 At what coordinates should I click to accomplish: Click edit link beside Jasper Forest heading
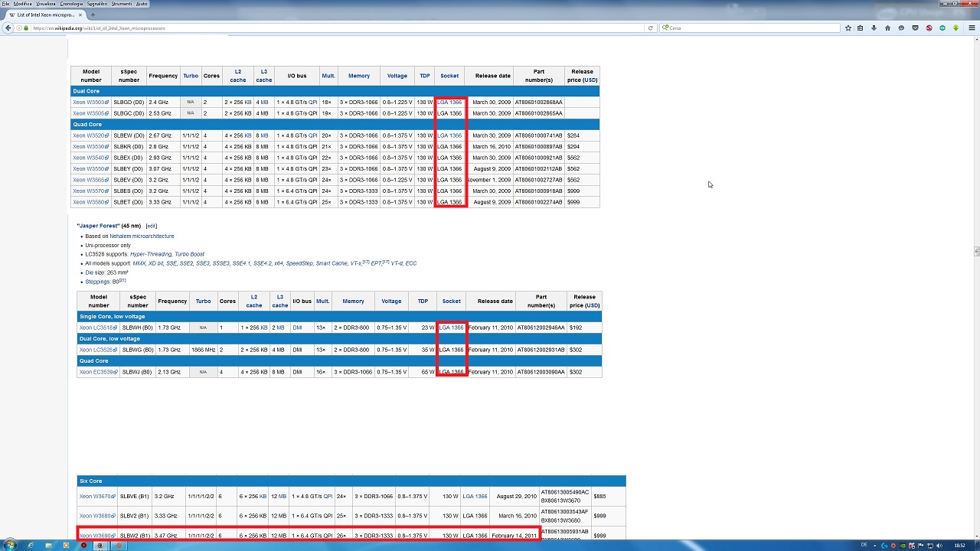152,226
